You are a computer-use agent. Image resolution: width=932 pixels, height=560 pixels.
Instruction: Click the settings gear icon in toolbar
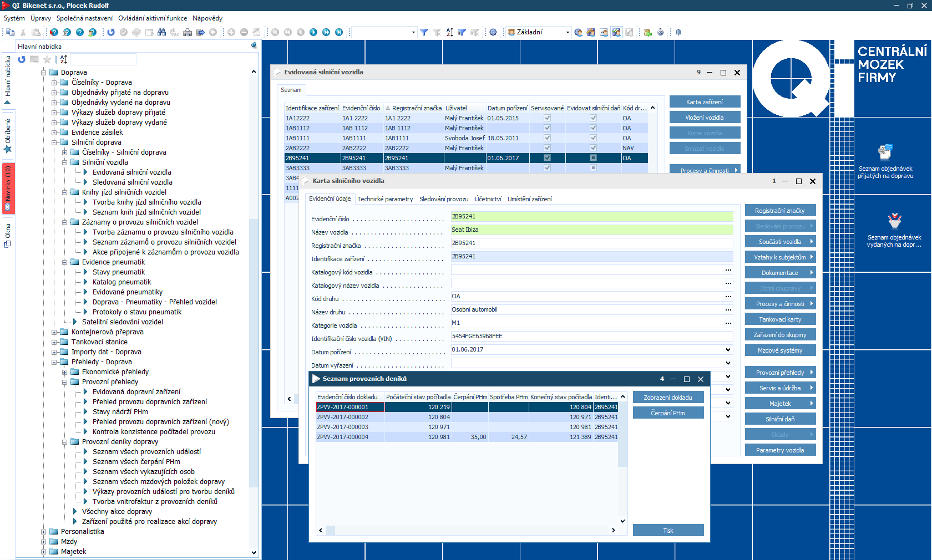[x=493, y=32]
